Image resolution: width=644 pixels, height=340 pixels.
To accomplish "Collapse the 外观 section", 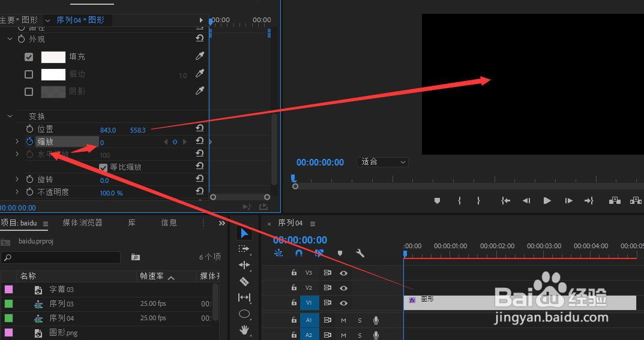I will tap(10, 39).
